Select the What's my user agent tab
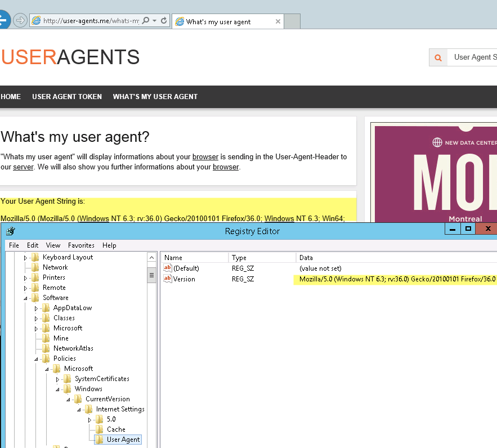The image size is (497, 448). tap(228, 21)
